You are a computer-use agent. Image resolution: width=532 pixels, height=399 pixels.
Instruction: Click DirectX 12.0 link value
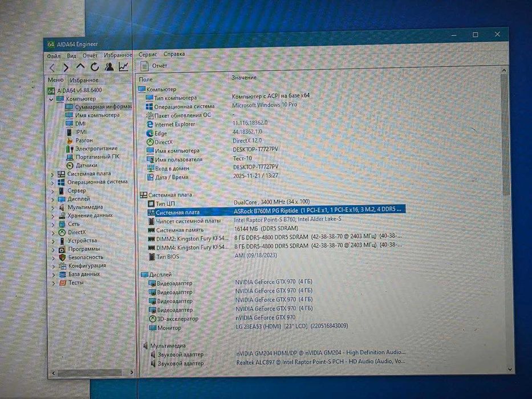pos(247,140)
